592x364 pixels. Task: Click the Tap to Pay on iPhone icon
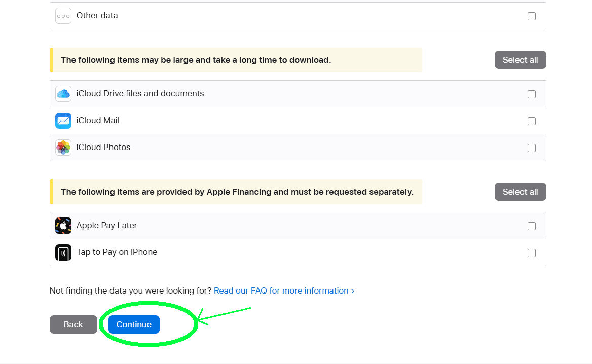coord(63,252)
